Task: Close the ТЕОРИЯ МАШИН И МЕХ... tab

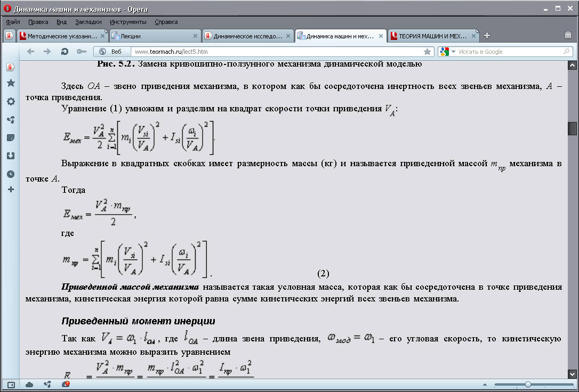Action: 473,36
